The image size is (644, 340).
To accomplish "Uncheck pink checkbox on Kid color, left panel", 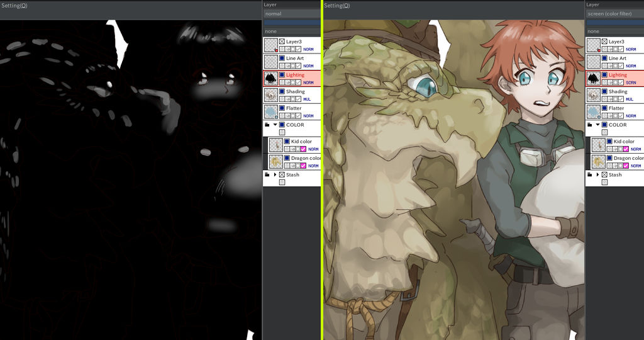I will click(x=303, y=149).
